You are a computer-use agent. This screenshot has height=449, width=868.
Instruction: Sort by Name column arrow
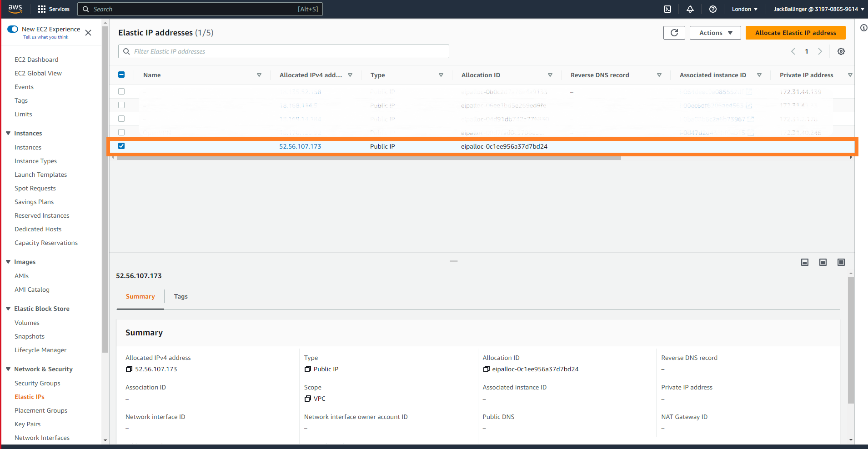[259, 75]
